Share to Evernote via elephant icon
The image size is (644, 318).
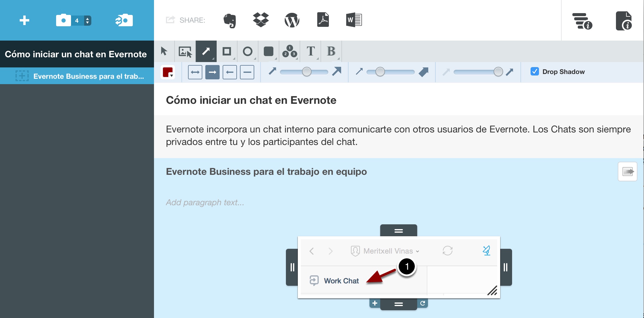coord(229,20)
